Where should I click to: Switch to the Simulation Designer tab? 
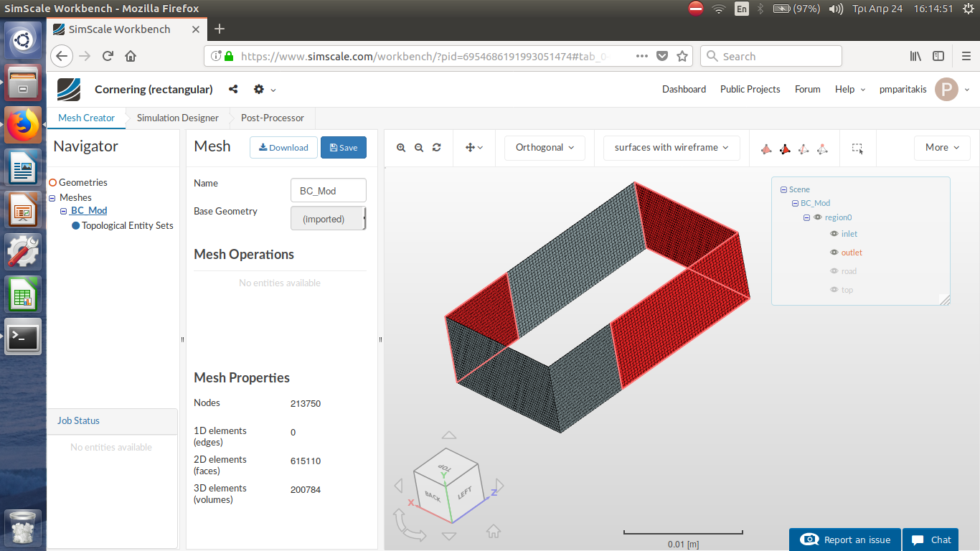click(178, 118)
